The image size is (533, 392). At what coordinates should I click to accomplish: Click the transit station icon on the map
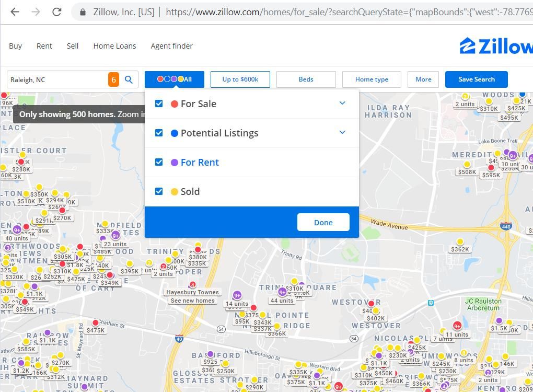click(431, 303)
